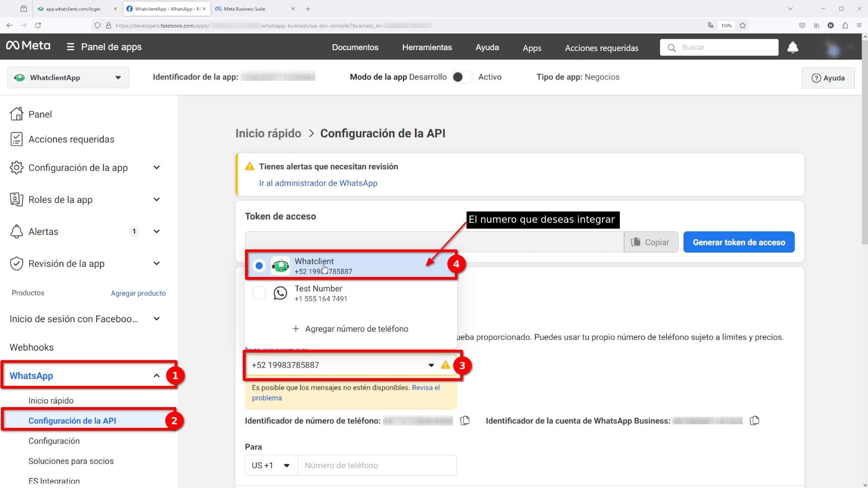Viewport: 868px width, 488px height.
Task: Collapse the WhatsApp product section
Action: point(156,375)
